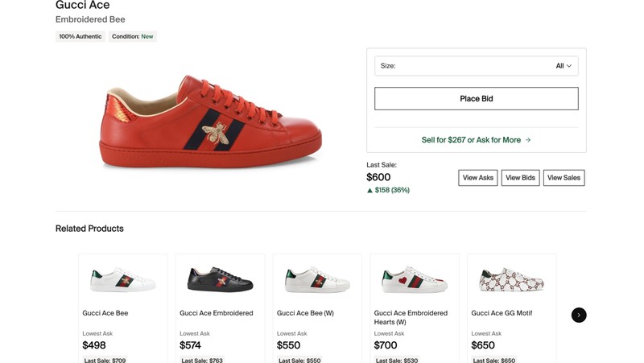Click the carousel next arrow icon

[x=579, y=315]
